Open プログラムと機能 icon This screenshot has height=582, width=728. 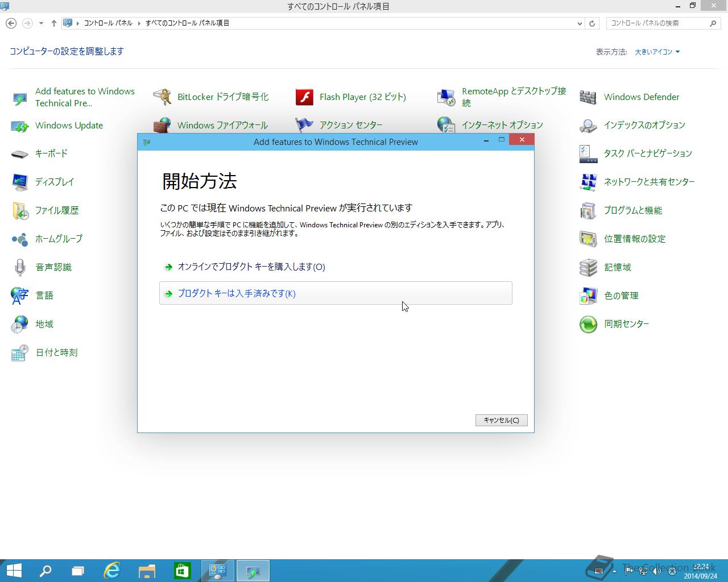click(588, 211)
